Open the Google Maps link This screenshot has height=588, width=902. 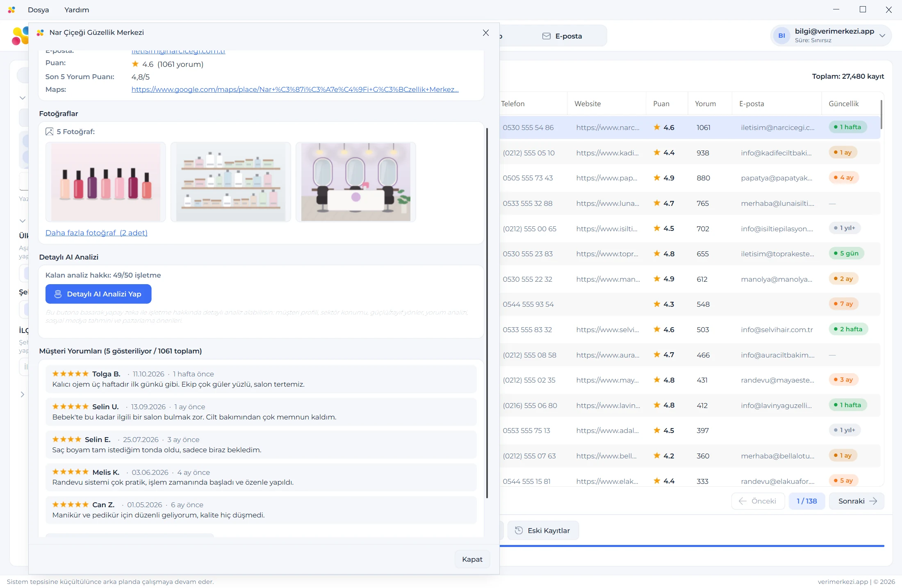click(x=295, y=89)
